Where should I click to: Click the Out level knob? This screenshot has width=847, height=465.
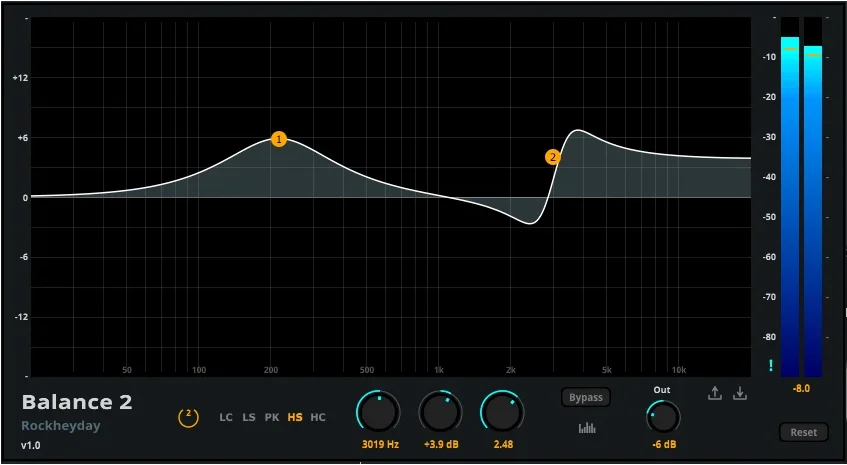[x=663, y=417]
